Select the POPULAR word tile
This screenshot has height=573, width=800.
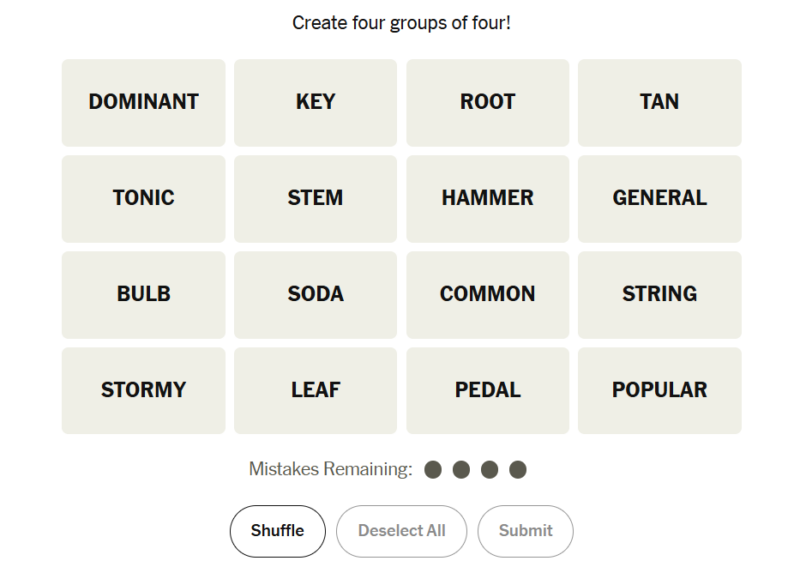tap(659, 390)
